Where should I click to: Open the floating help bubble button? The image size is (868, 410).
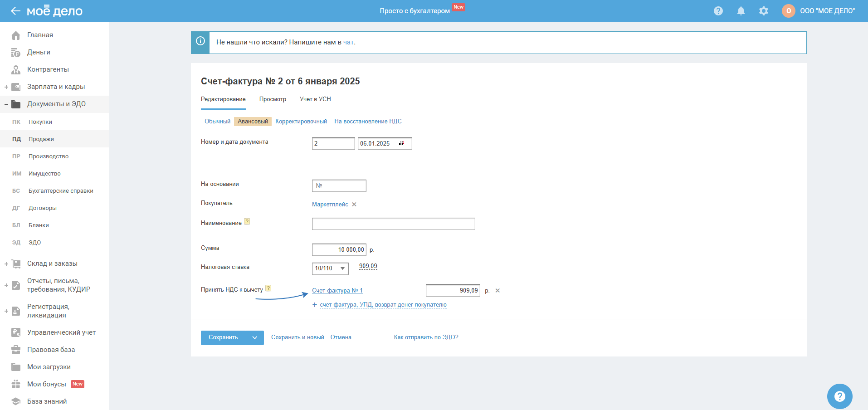pyautogui.click(x=840, y=396)
